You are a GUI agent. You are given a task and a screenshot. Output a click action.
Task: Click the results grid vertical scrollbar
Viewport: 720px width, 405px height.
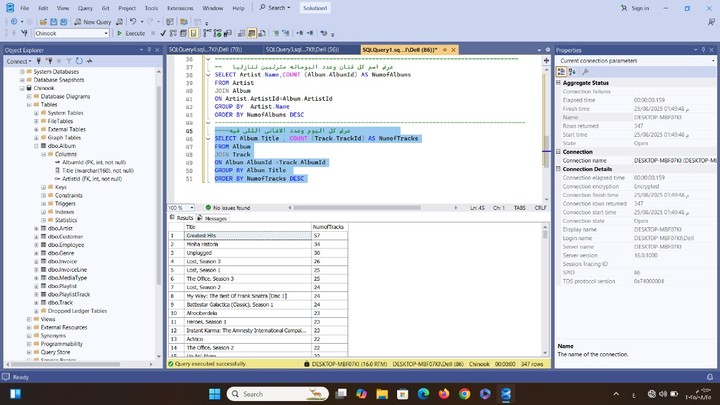click(x=545, y=288)
